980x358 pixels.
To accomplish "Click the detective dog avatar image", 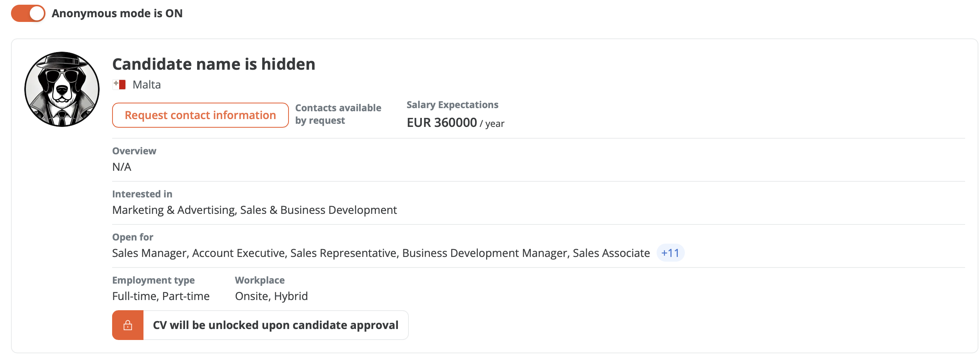I will pyautogui.click(x=62, y=89).
